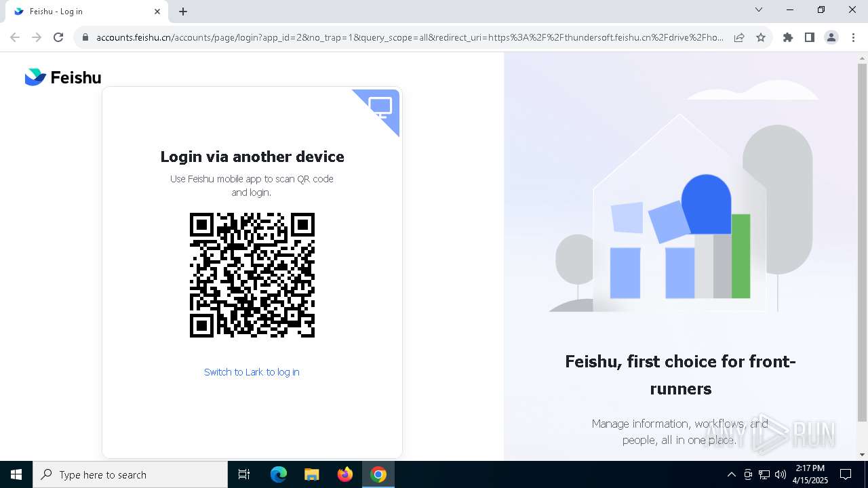Launch Microsoft Edge from taskbar
The height and width of the screenshot is (488, 868).
279,474
